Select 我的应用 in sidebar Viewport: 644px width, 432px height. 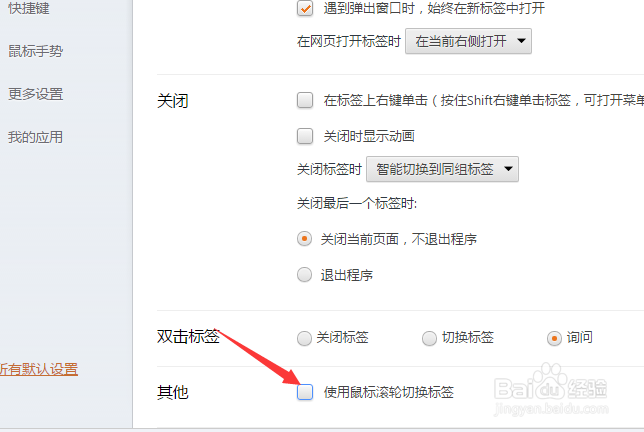[x=36, y=137]
